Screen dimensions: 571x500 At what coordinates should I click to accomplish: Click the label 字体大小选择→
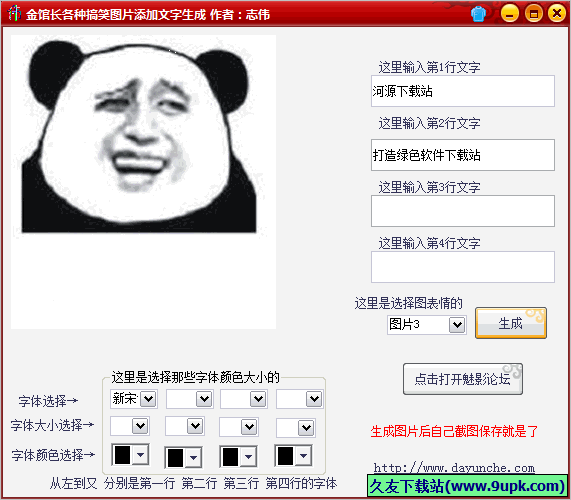52,425
